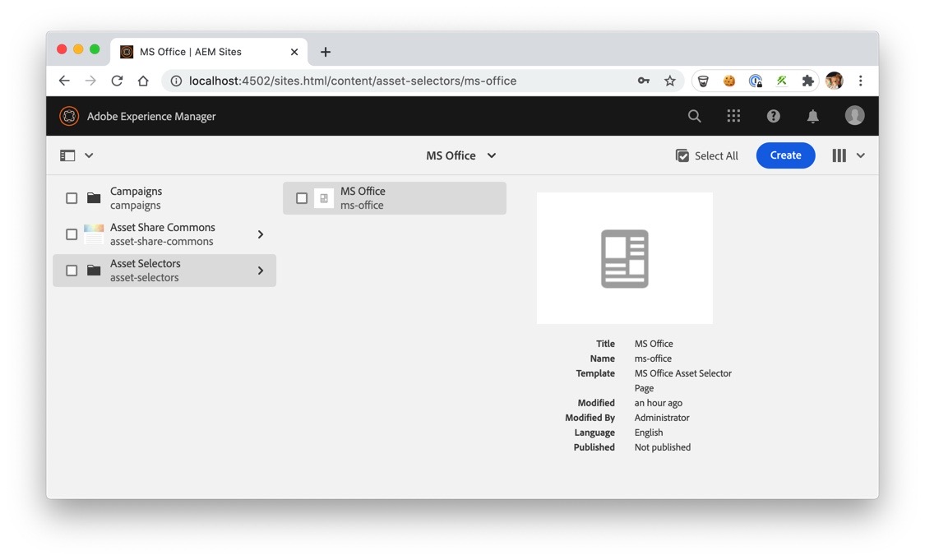Select the MS Office column item title
This screenshot has width=925, height=560.
point(363,192)
